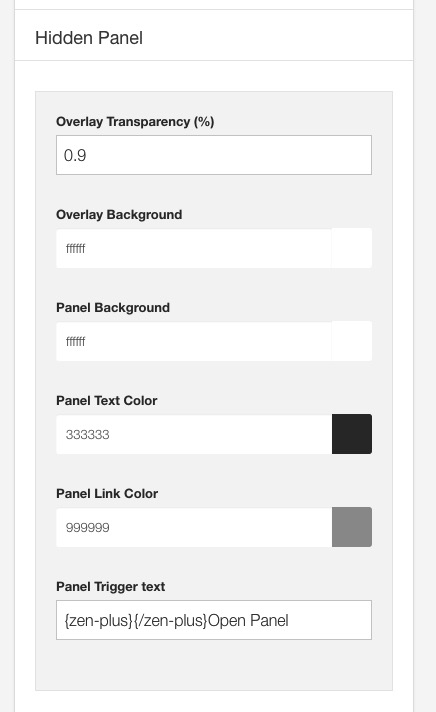The height and width of the screenshot is (712, 436).
Task: Click the Panel Text Color label
Action: point(107,400)
